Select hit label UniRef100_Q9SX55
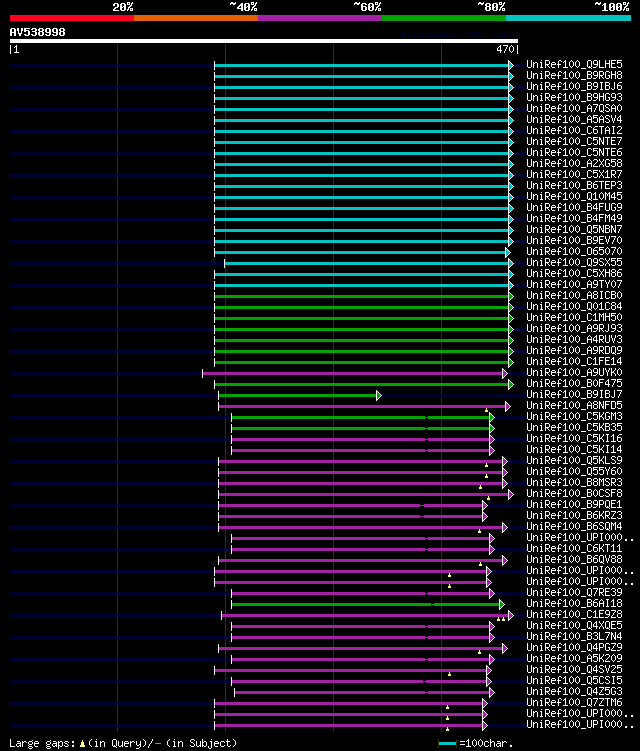The width and height of the screenshot is (640, 751). (x=574, y=262)
